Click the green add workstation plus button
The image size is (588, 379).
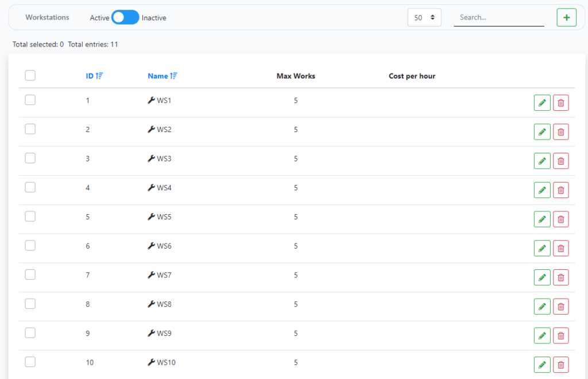pos(566,18)
